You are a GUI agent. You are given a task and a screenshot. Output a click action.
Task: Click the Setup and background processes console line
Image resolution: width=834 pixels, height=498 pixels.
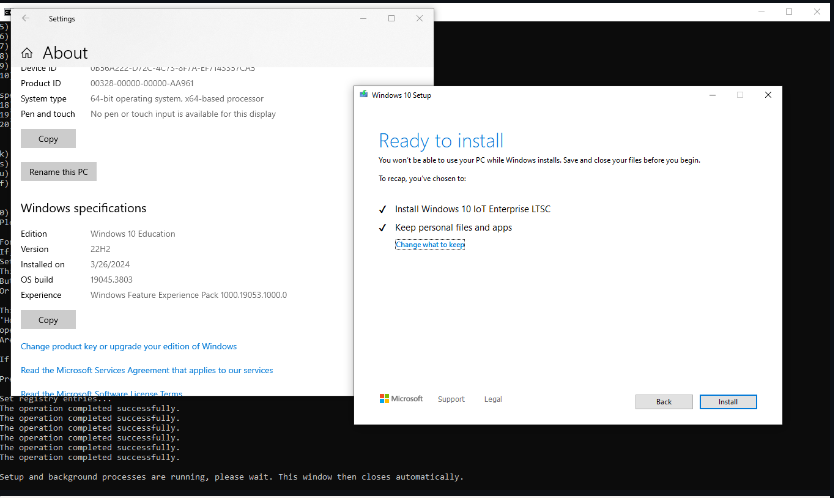click(232, 477)
